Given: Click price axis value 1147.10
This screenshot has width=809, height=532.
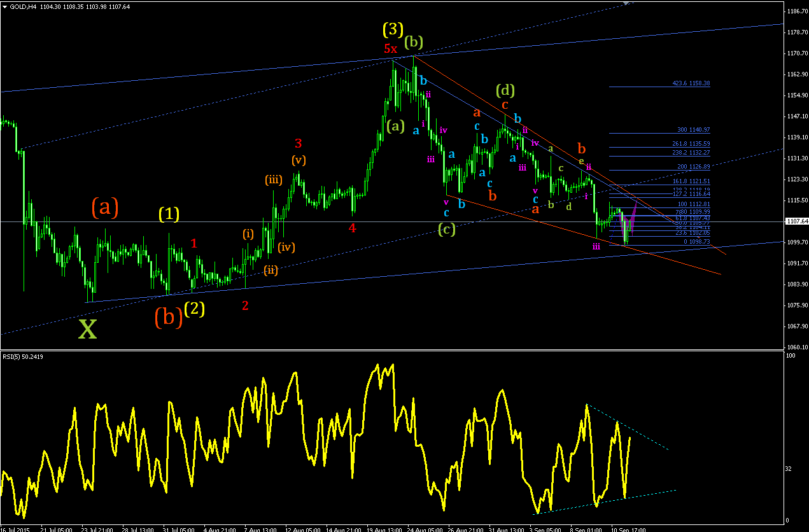Looking at the screenshot, I should (798, 116).
